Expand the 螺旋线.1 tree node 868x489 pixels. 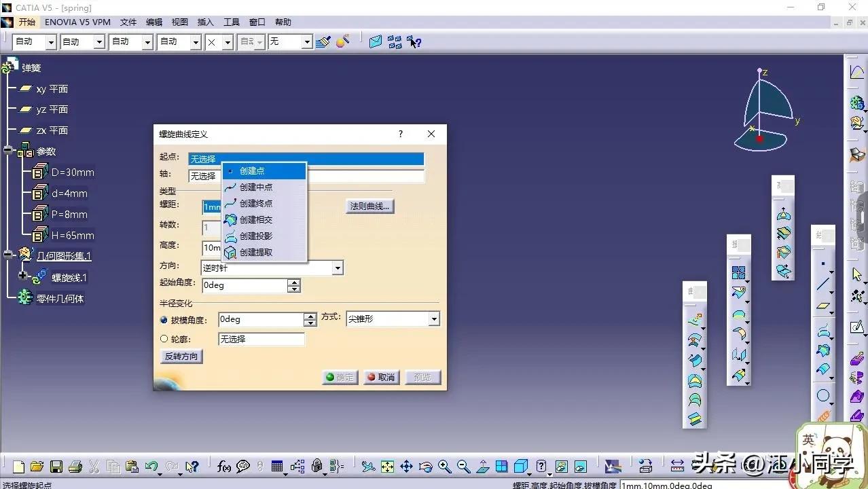(23, 276)
